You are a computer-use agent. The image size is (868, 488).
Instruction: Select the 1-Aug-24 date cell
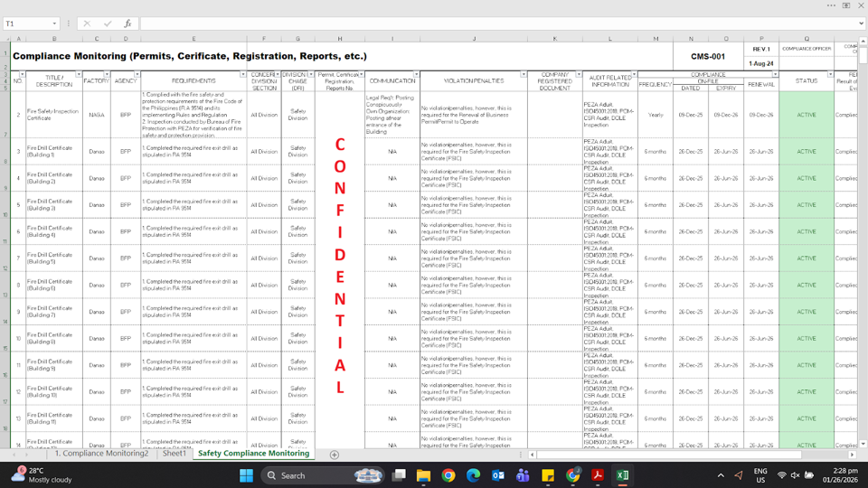coord(761,63)
